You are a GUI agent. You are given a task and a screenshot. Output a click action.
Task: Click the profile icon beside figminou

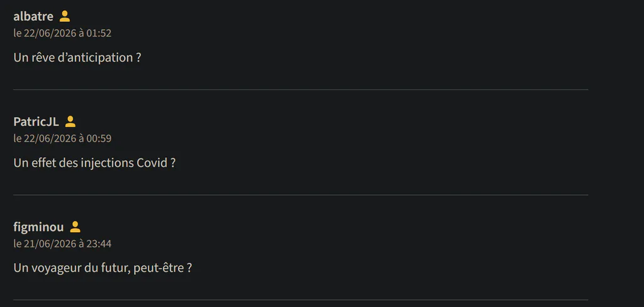(x=75, y=227)
